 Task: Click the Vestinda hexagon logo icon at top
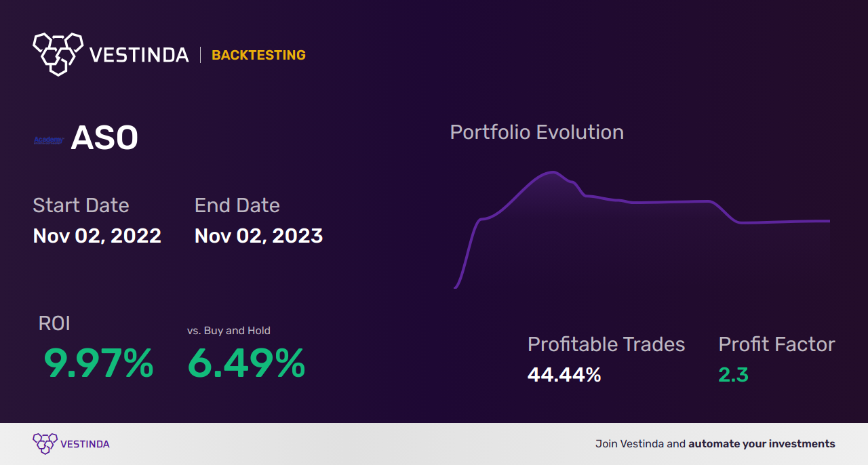(x=58, y=54)
